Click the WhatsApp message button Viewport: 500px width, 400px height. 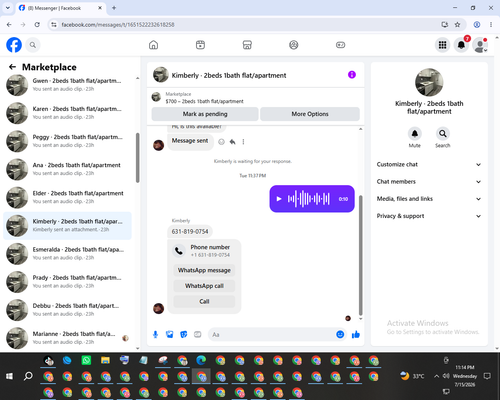(204, 270)
